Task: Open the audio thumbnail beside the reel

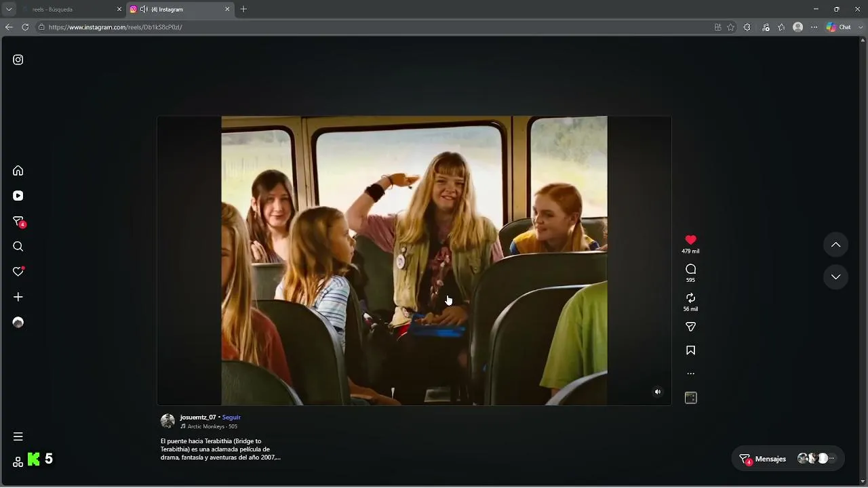Action: click(x=690, y=398)
